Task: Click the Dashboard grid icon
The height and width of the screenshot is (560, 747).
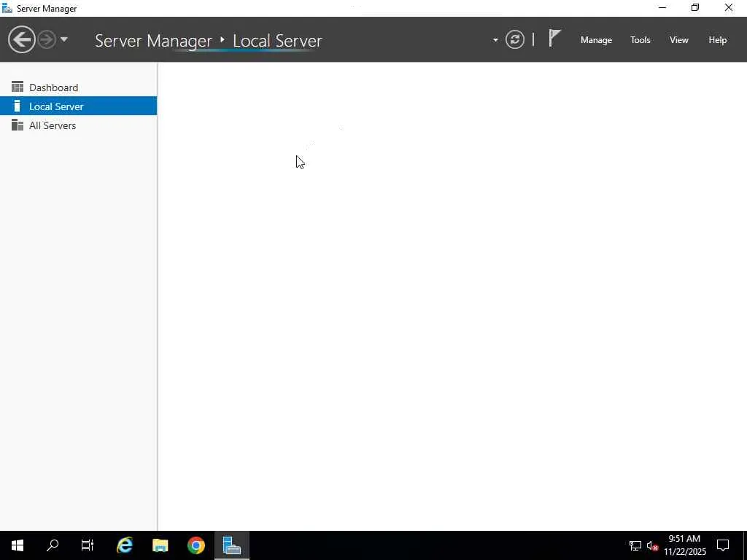Action: tap(18, 87)
